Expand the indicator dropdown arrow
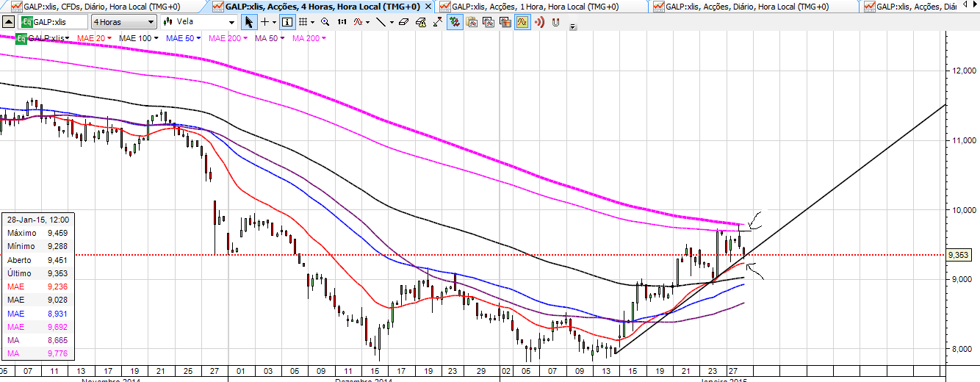Image resolution: width=980 pixels, height=382 pixels. pyautogui.click(x=368, y=23)
